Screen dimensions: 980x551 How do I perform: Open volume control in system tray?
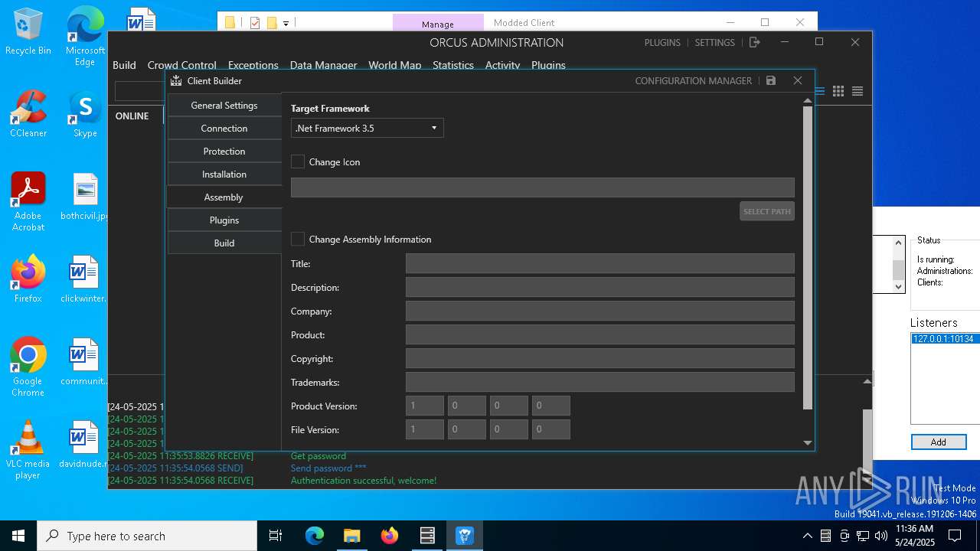(x=880, y=536)
